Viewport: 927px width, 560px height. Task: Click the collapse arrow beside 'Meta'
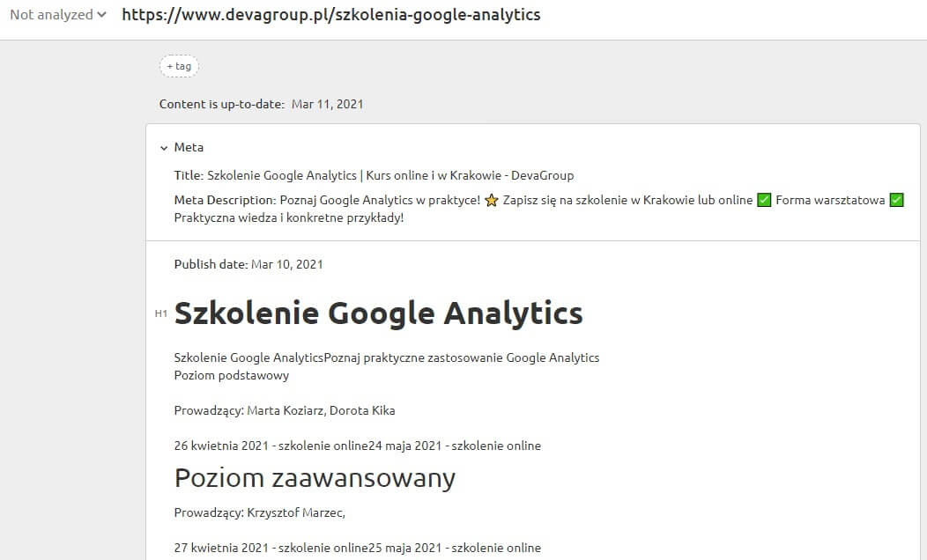[x=164, y=147]
